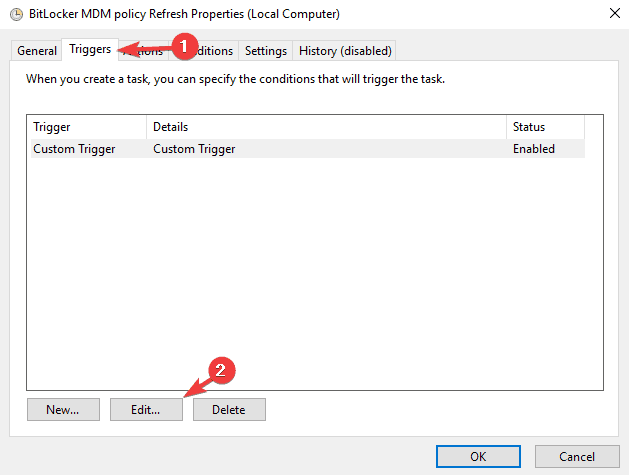Close the Properties dialog window
The height and width of the screenshot is (475, 629).
(612, 15)
